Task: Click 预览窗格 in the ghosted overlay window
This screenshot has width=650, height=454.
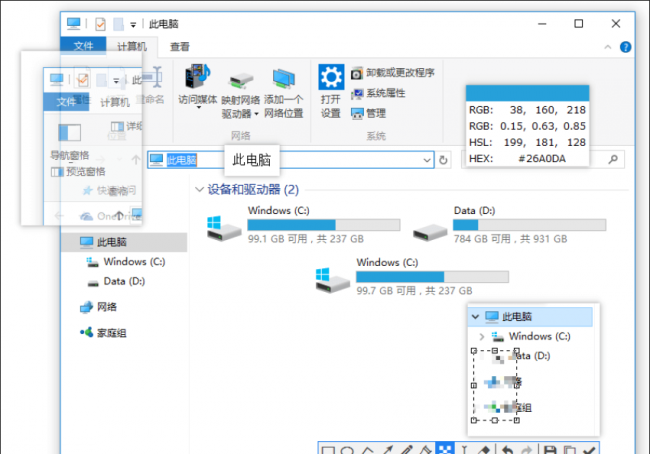Action: [78, 172]
